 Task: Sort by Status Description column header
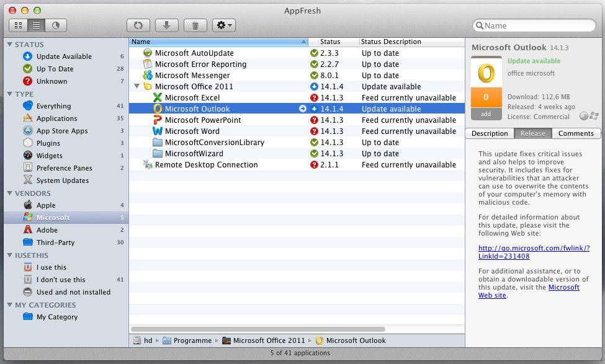coord(412,42)
